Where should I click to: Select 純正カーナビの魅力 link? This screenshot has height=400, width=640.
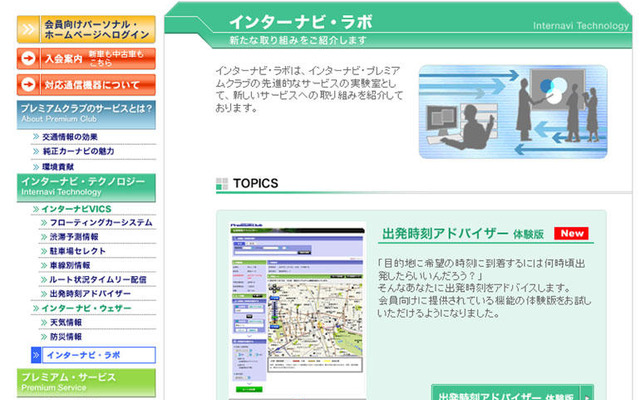coord(78,151)
